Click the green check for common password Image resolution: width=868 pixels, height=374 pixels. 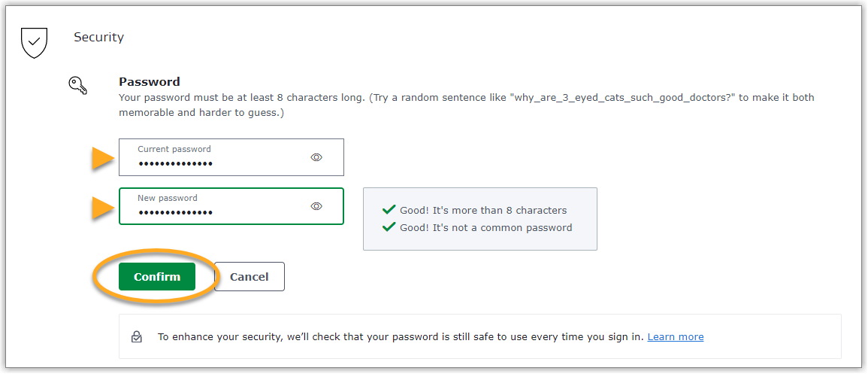(389, 227)
